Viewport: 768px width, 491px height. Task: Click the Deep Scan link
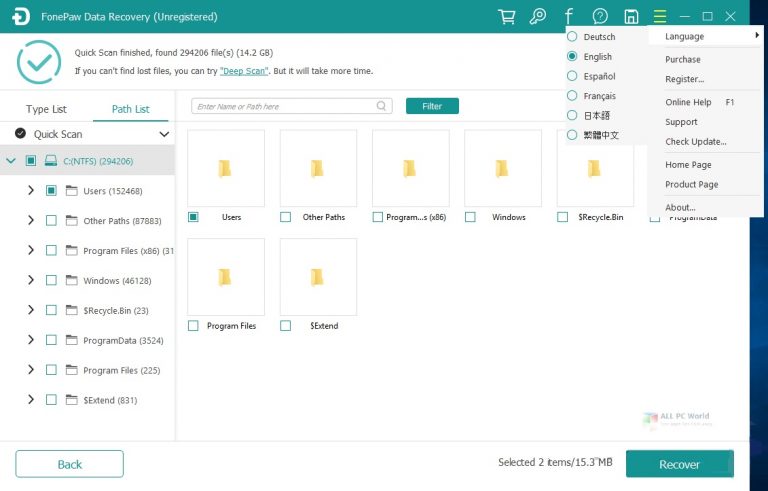click(244, 71)
